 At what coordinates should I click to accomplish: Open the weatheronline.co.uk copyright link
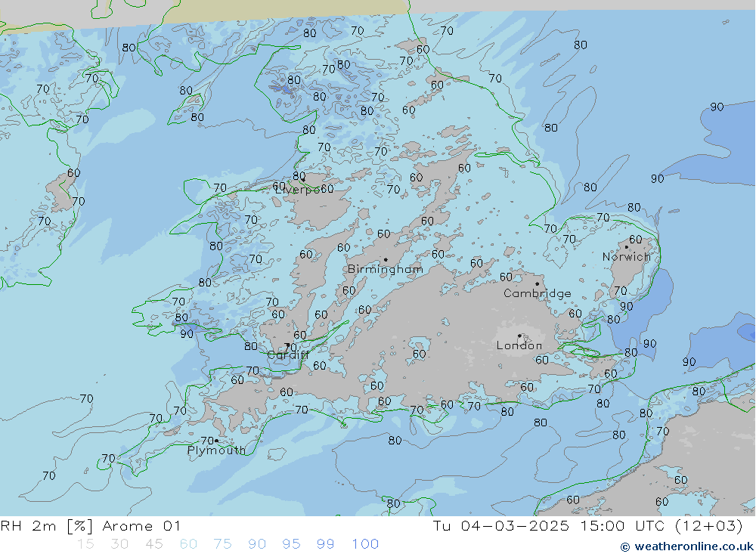click(687, 546)
